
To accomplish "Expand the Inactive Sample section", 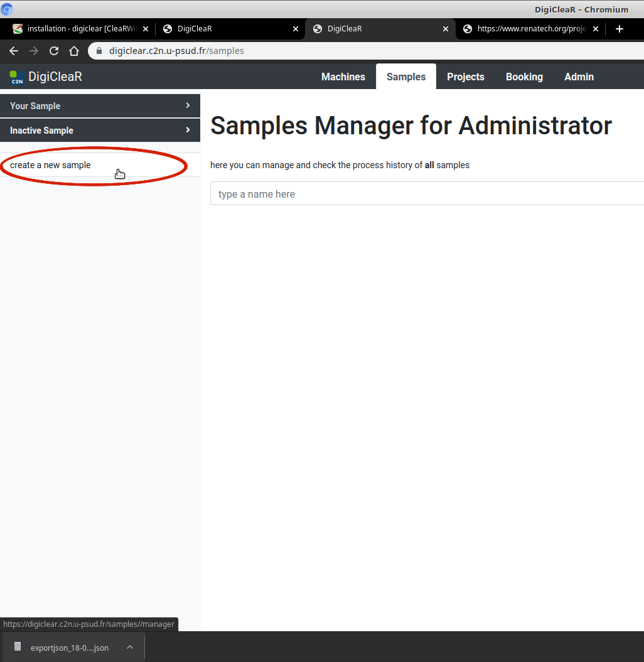I will (x=100, y=131).
